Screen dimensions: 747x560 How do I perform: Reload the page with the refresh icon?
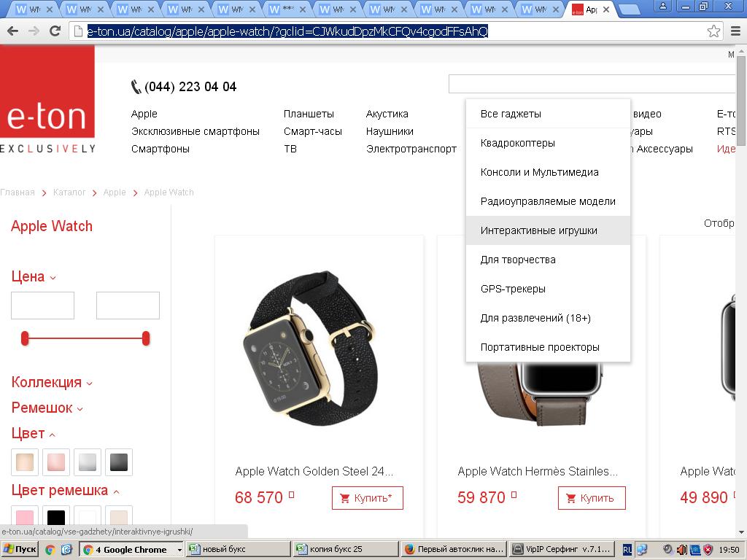pyautogui.click(x=55, y=31)
